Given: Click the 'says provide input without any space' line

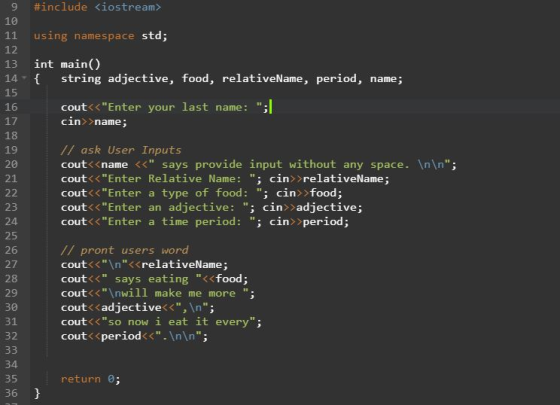Looking at the screenshot, I should (259, 164).
